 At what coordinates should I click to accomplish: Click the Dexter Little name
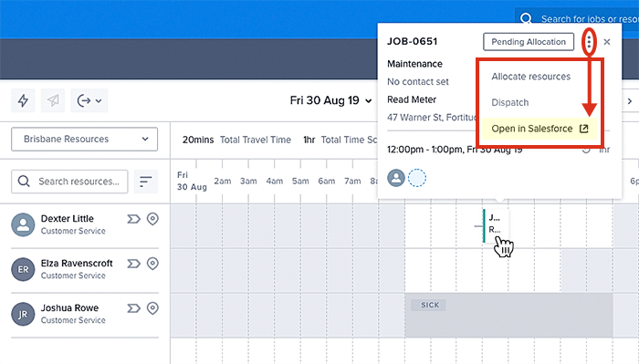pyautogui.click(x=68, y=219)
